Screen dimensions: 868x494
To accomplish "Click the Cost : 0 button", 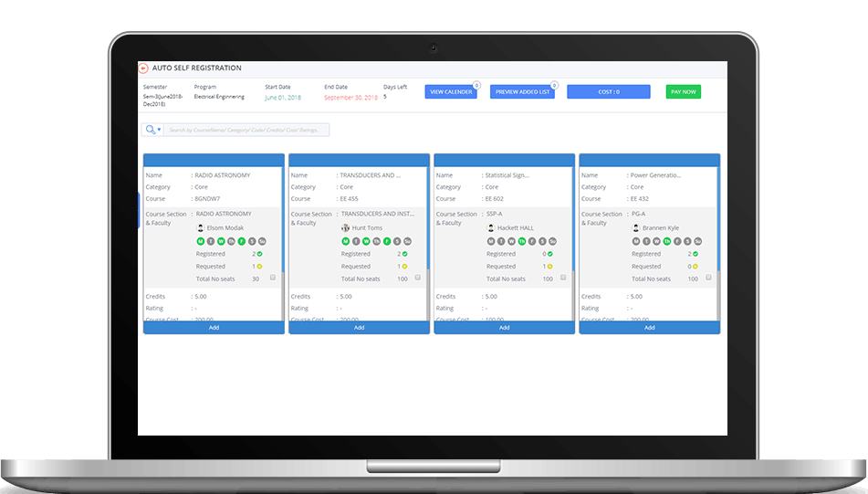I will [609, 92].
